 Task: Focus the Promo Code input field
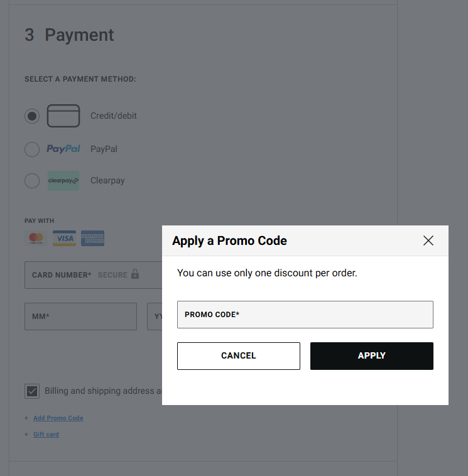305,315
